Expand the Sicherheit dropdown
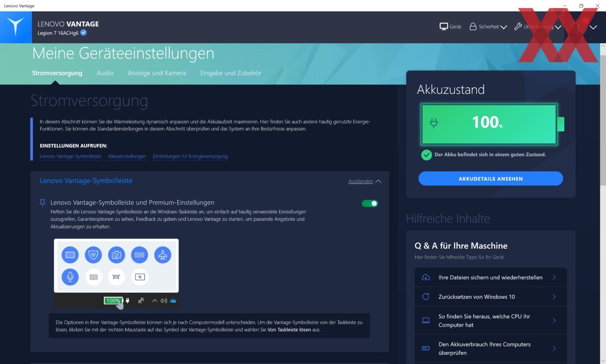Screen dimensions: 606x364 pos(488,27)
